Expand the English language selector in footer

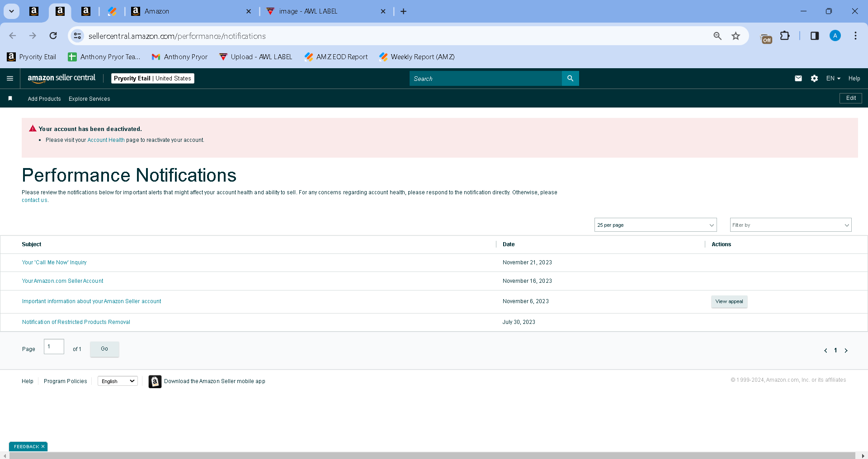pos(118,381)
